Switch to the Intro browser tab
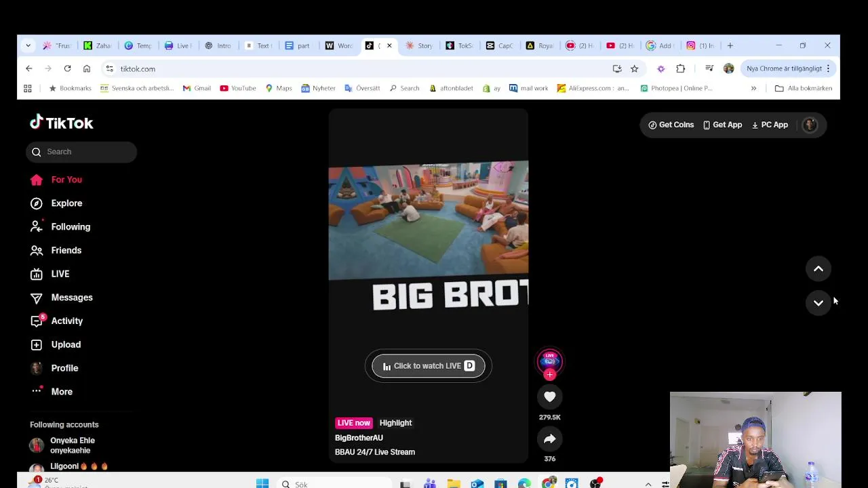 [218, 45]
